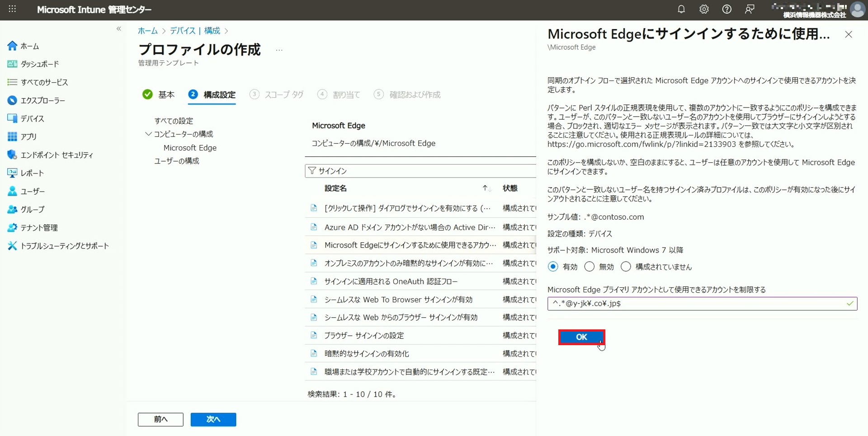Click the 次へ button
The width and height of the screenshot is (868, 436).
pyautogui.click(x=213, y=419)
